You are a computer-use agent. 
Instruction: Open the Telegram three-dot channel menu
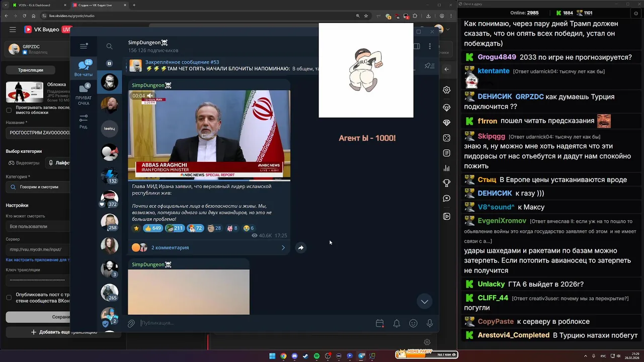430,46
